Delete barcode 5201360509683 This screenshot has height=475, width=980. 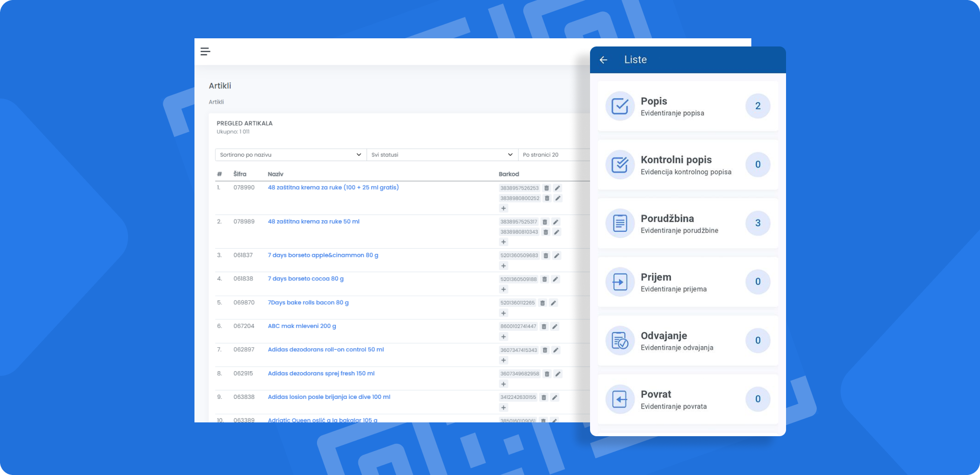[546, 255]
